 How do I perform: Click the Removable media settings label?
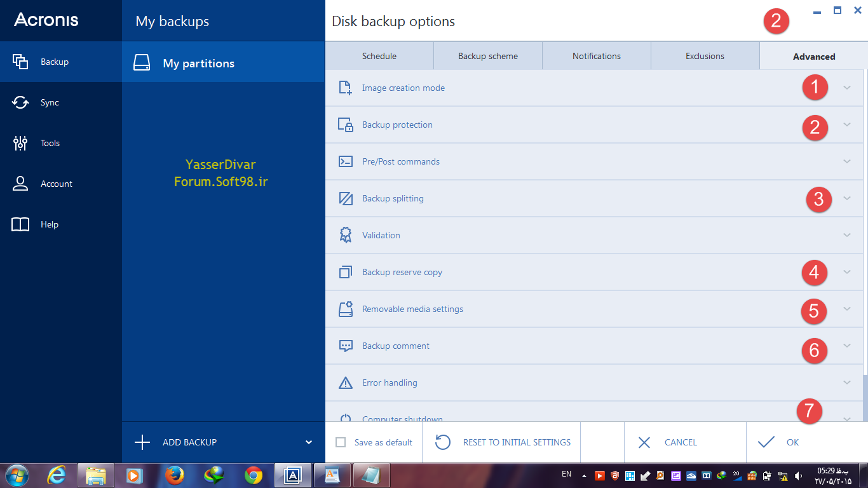(412, 309)
